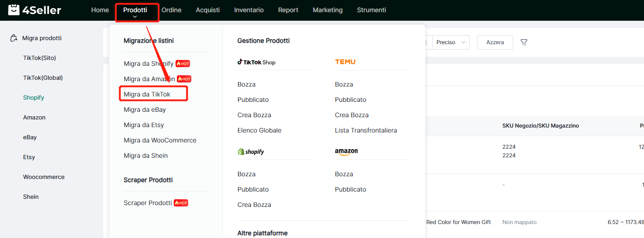Open the Strumenti menu
Image resolution: width=644 pixels, height=238 pixels.
371,10
